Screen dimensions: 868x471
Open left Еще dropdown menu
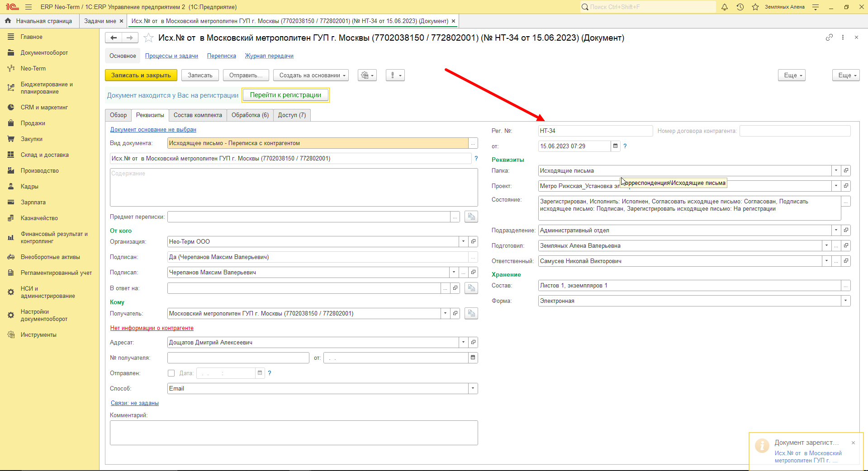coord(792,75)
